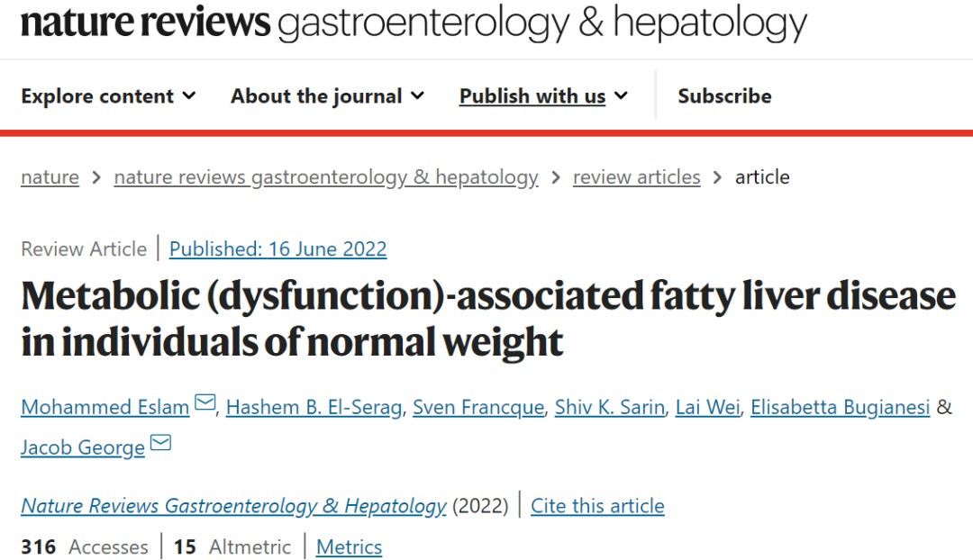Screen dimensions: 973x560
Task: Click the Cite this article link
Action: point(597,506)
